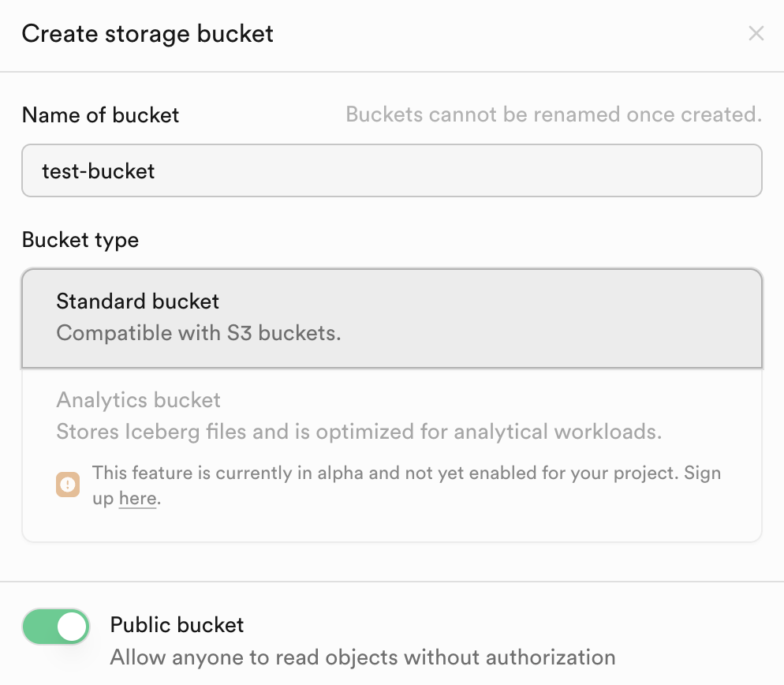The image size is (784, 685).
Task: Close the Create storage bucket dialog
Action: coord(756,34)
